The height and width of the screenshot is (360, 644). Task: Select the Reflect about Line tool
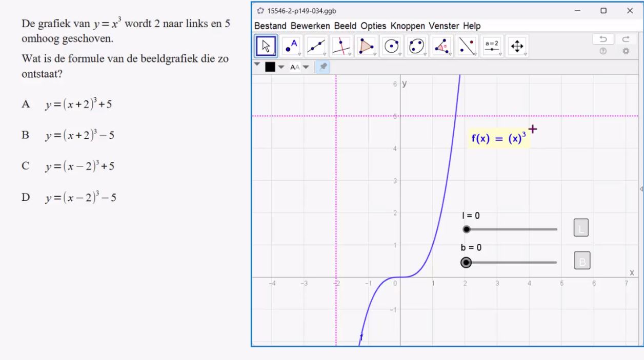(467, 47)
